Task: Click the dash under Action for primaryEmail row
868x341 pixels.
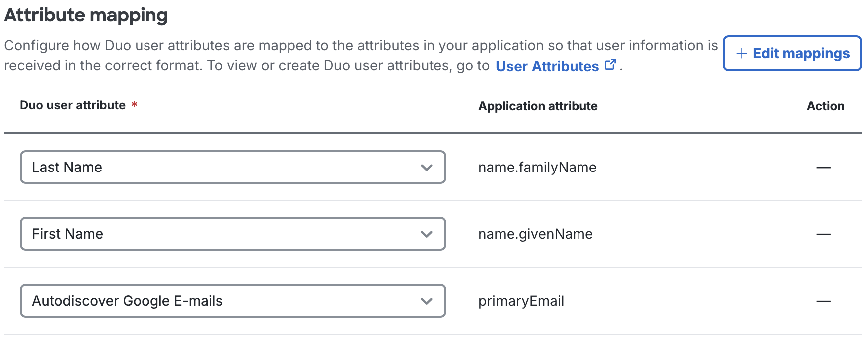Action: point(824,301)
